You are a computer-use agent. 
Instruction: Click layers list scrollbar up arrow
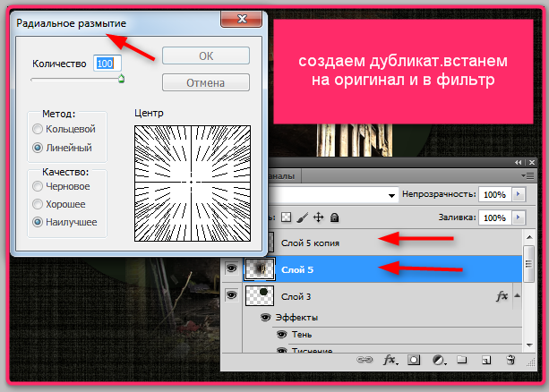click(x=529, y=238)
